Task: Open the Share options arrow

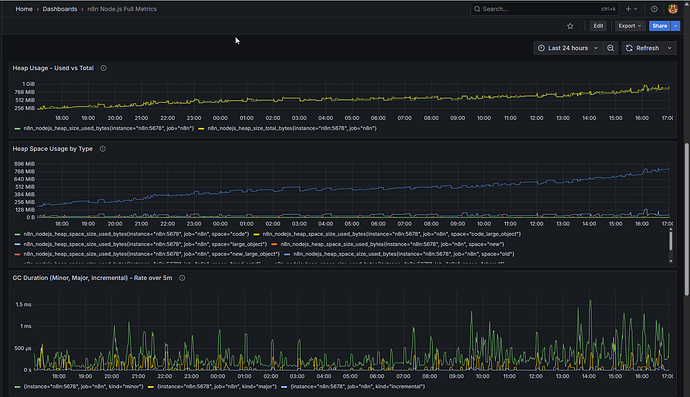Action: pos(675,26)
